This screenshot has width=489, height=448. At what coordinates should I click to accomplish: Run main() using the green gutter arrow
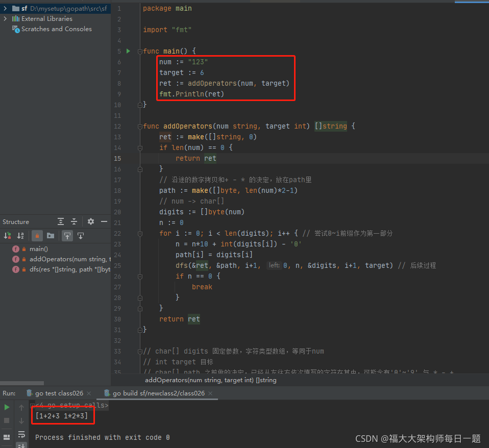[128, 51]
